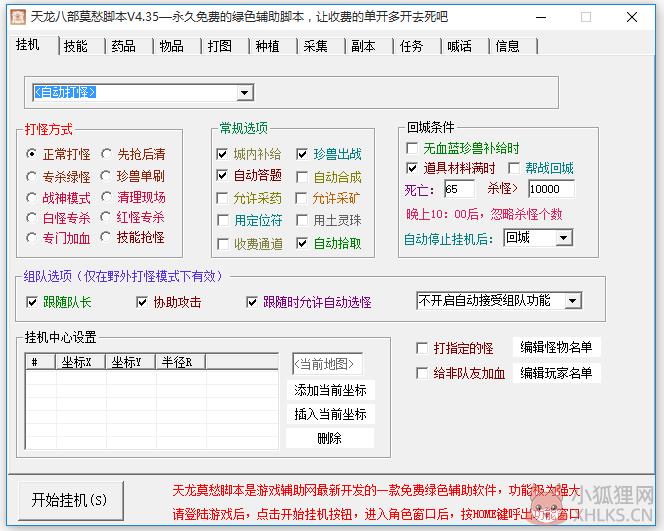Select 正常打怪 radio button
Image resolution: width=664 pixels, height=531 pixels.
31,154
